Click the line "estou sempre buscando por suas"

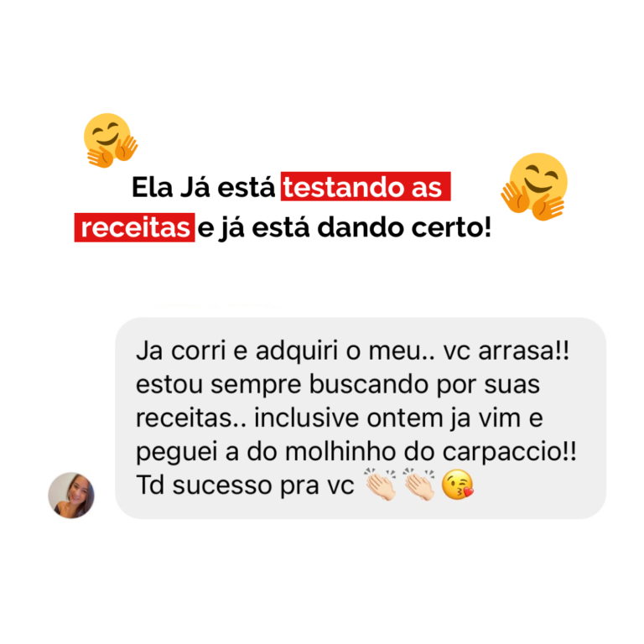tap(338, 385)
